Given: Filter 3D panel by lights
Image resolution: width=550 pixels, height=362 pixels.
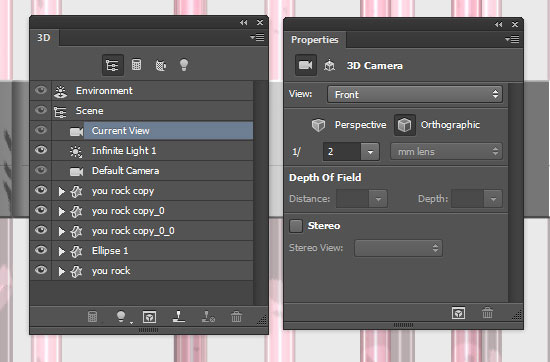Looking at the screenshot, I should tap(184, 65).
